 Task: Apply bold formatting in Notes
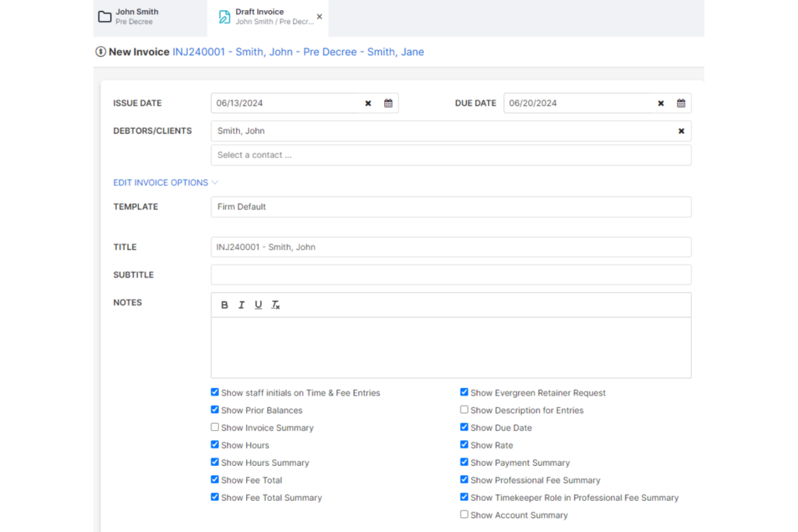pyautogui.click(x=224, y=305)
